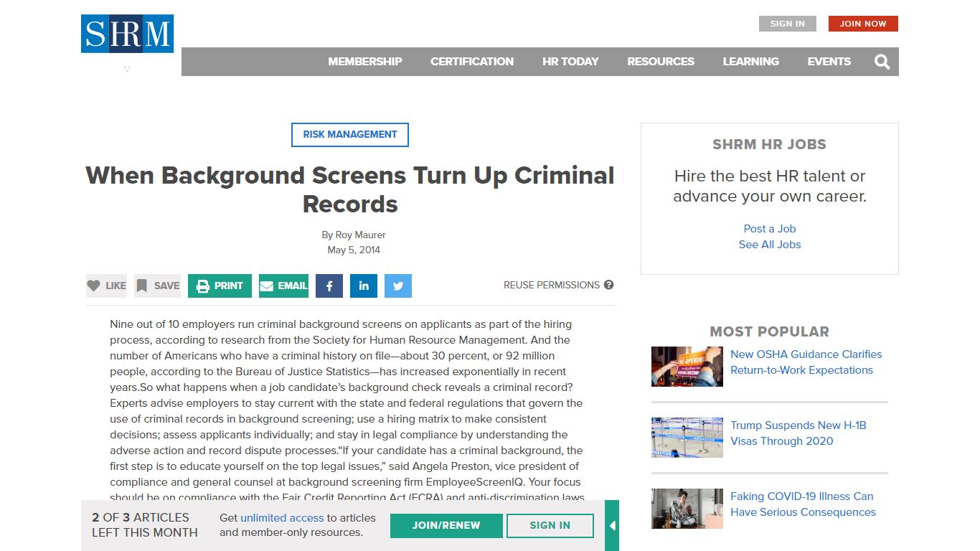
Task: Open Faking COVID-19 Illness article link
Action: point(803,504)
